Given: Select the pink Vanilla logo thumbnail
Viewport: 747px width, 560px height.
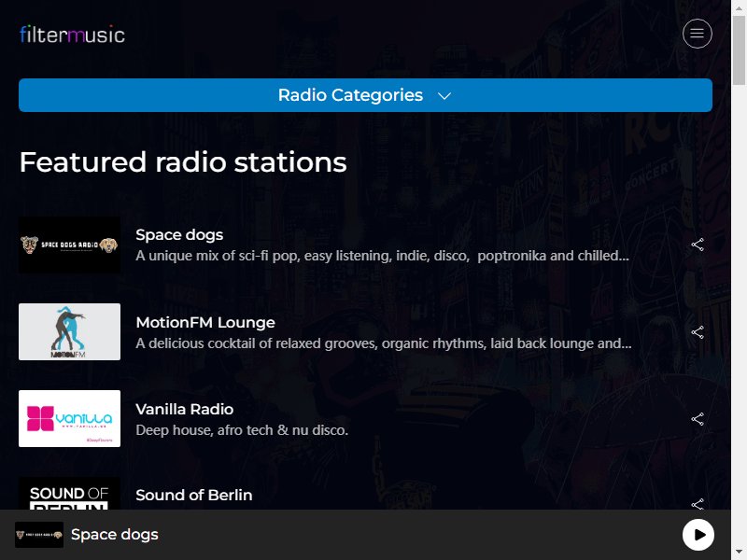Looking at the screenshot, I should coord(69,418).
